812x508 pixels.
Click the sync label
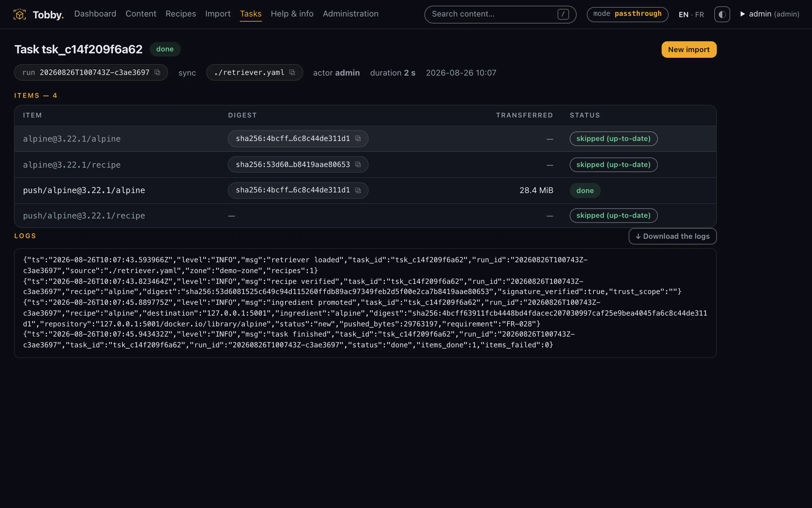pyautogui.click(x=187, y=73)
